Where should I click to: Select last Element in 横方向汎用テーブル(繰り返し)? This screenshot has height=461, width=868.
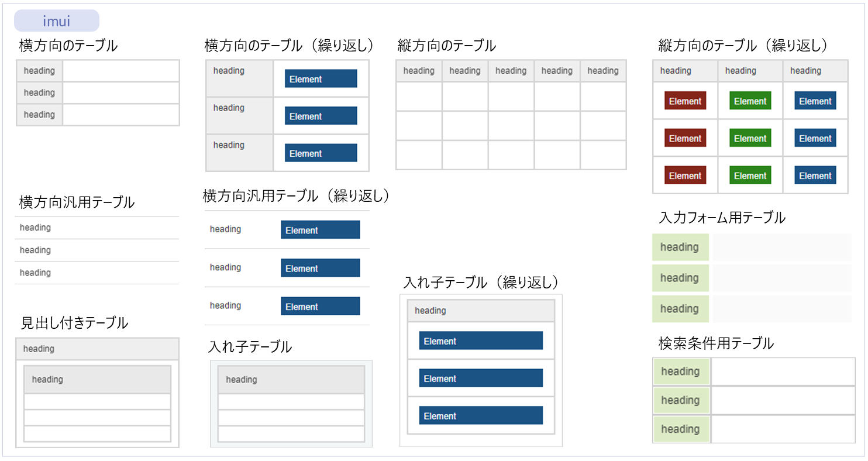pyautogui.click(x=320, y=307)
